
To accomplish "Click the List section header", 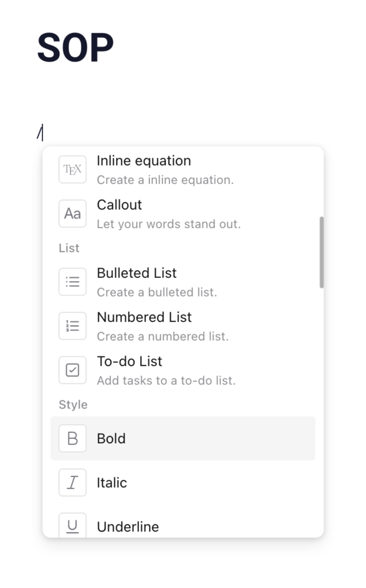I will [69, 248].
